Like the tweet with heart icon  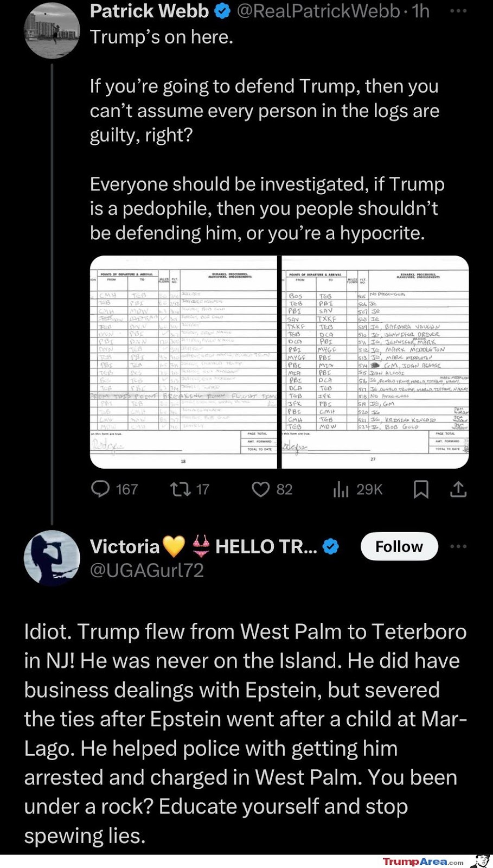[261, 489]
